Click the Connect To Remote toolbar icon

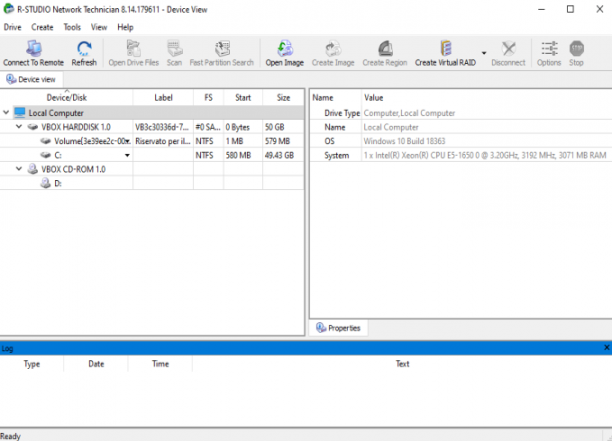[34, 48]
